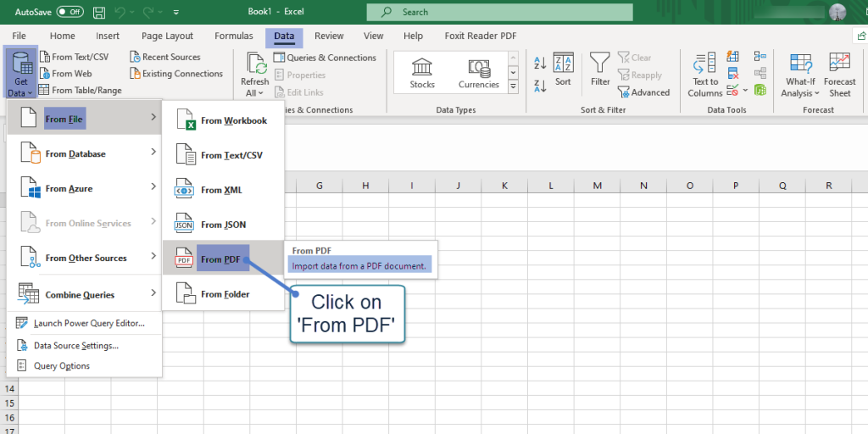The width and height of the screenshot is (868, 434).
Task: Open the Foxit Reader PDF tab
Action: coord(481,36)
